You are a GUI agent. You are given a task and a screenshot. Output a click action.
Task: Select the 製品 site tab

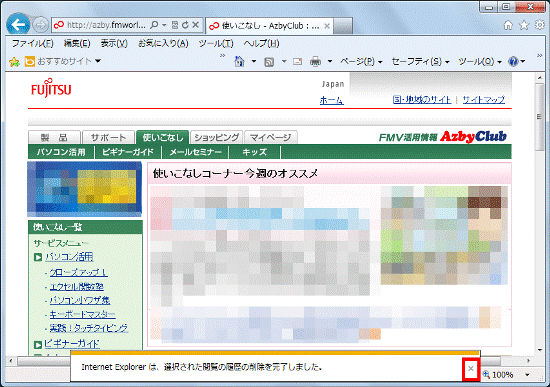click(54, 138)
